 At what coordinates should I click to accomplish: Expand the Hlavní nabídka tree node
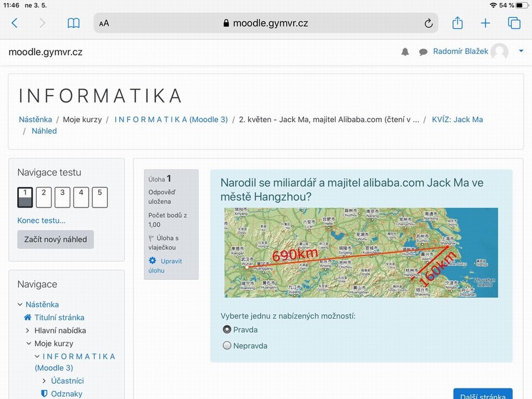pos(28,330)
